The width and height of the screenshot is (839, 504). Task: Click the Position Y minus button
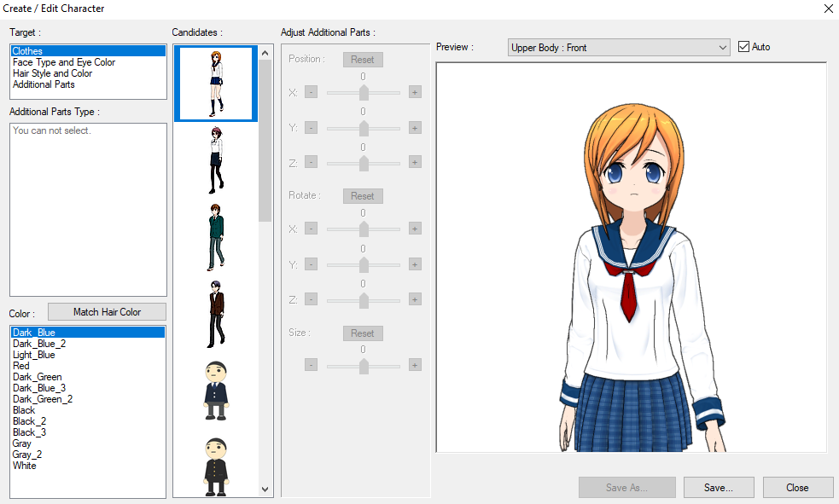[311, 128]
